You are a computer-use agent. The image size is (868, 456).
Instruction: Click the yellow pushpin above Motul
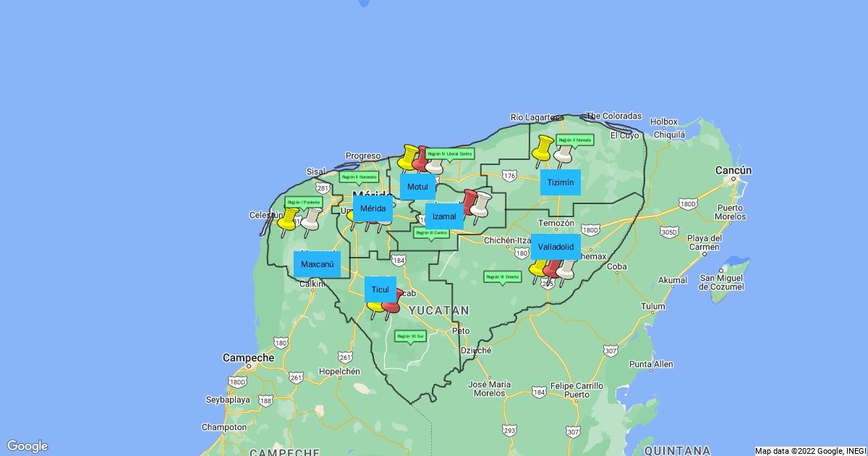tap(409, 156)
